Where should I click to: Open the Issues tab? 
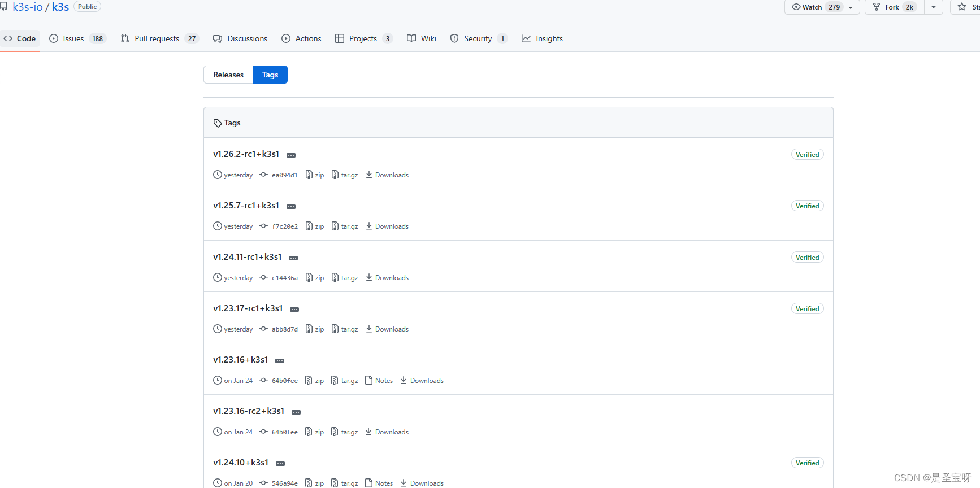point(77,38)
